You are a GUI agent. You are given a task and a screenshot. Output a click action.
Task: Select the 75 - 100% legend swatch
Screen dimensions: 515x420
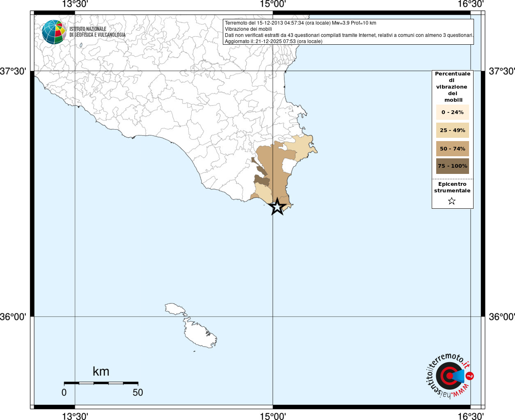(x=452, y=166)
